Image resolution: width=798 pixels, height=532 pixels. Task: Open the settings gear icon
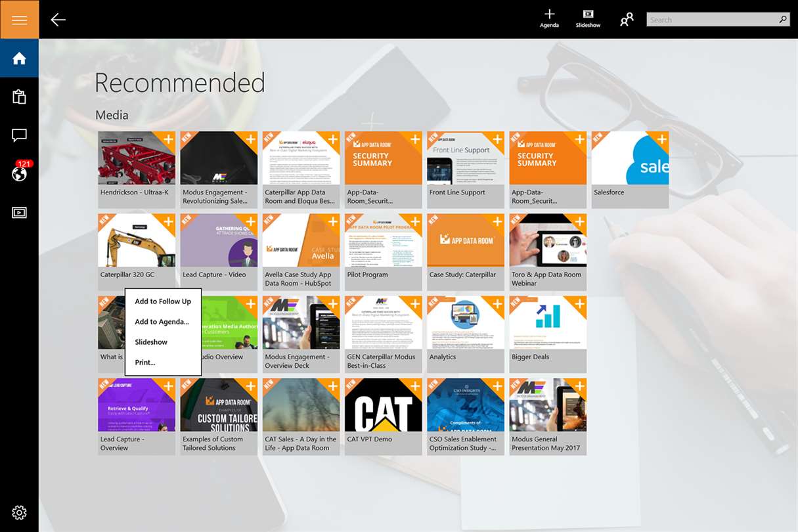point(19,512)
